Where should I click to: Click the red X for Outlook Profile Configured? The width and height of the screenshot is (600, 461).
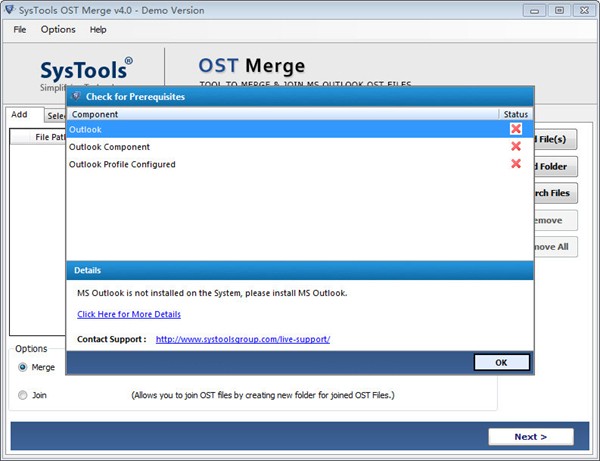point(516,164)
